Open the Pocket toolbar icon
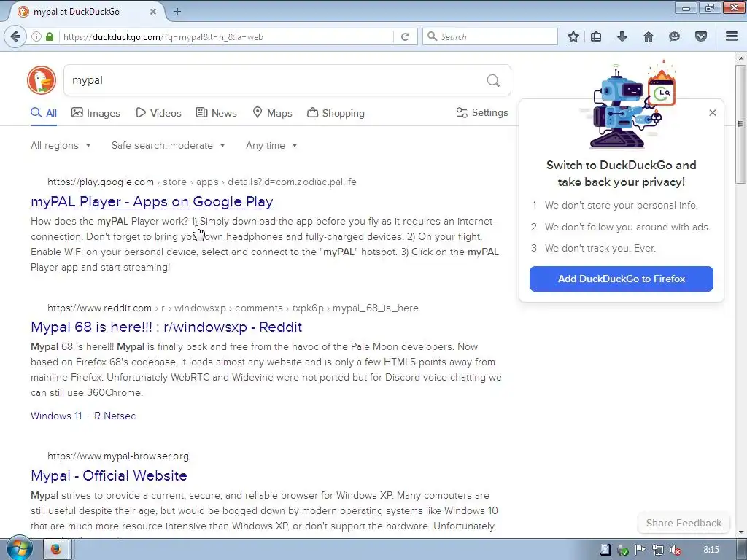The width and height of the screenshot is (747, 560). tap(701, 36)
